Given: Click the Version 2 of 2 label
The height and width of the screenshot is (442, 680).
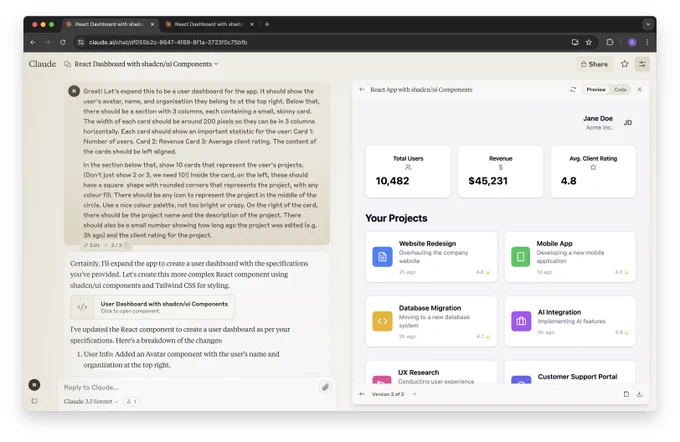Looking at the screenshot, I should click(x=388, y=394).
